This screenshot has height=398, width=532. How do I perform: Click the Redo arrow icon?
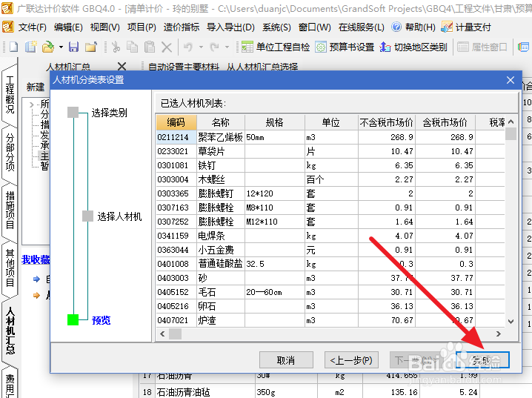[x=214, y=47]
